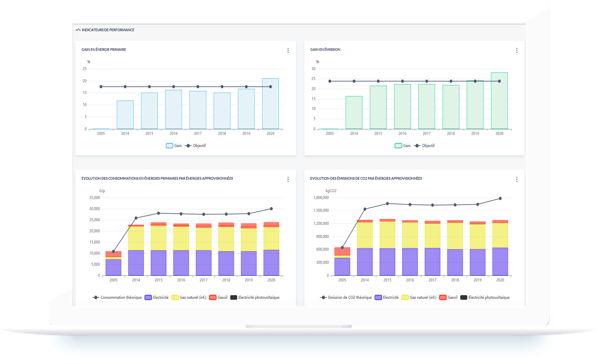Click the Evolution des émissions de CO2 title
The height and width of the screenshot is (364, 597).
pyautogui.click(x=366, y=178)
